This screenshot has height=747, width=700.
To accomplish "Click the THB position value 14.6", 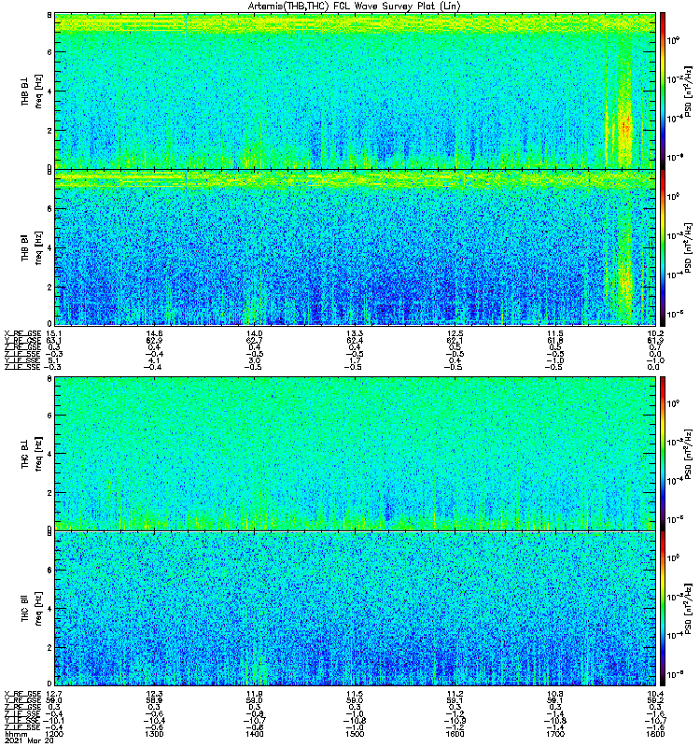I will click(x=154, y=333).
